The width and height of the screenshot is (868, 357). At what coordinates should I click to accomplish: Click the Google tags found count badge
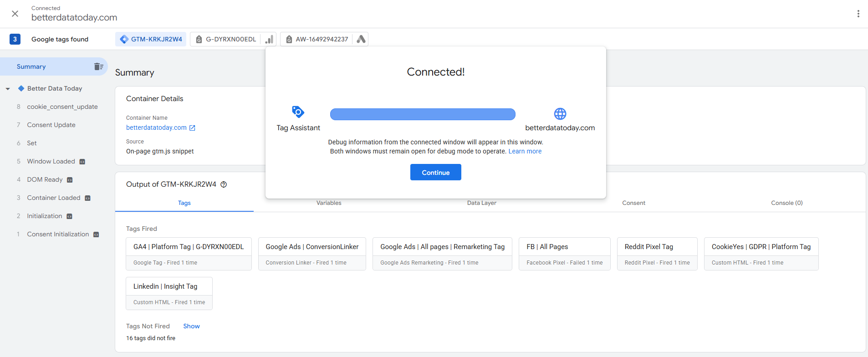(15, 39)
